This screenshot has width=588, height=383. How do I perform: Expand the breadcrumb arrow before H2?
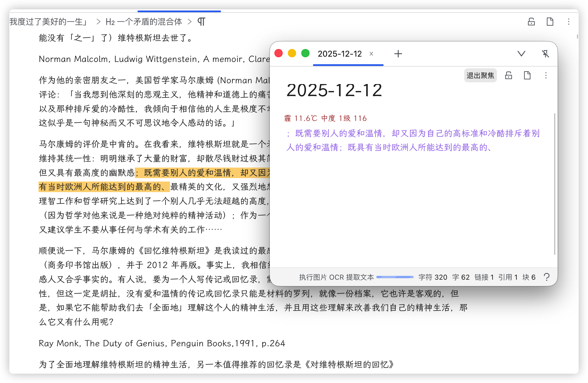coord(98,22)
